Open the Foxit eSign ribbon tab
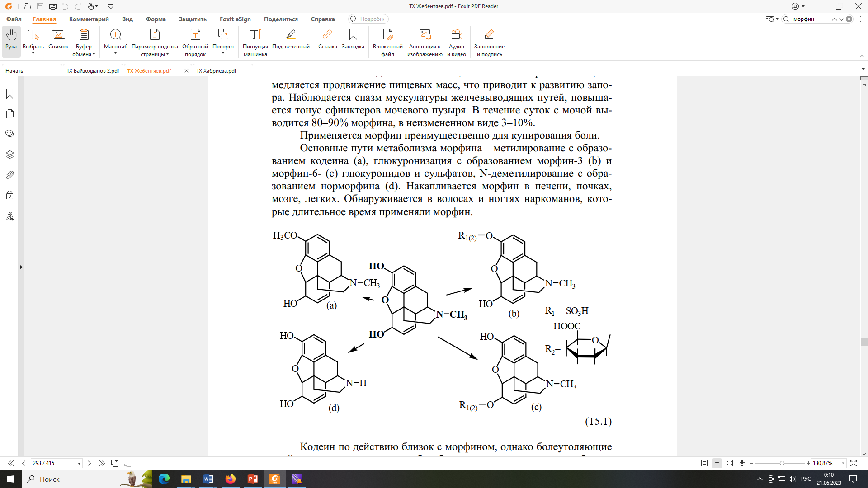 tap(235, 19)
